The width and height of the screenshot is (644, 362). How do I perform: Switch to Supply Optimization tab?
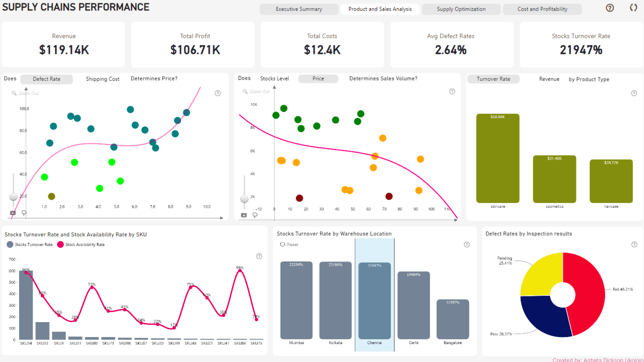click(x=461, y=9)
